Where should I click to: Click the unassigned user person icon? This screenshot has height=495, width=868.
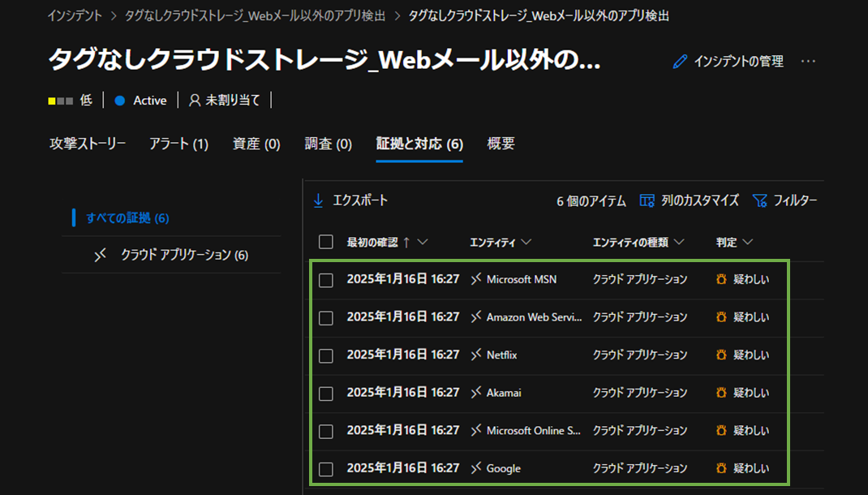[x=195, y=101]
